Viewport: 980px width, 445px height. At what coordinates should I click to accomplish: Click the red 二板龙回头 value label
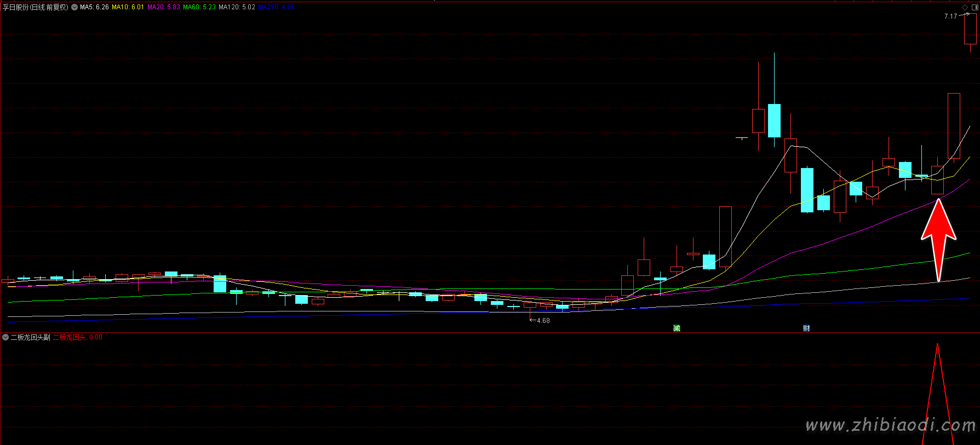tap(77, 337)
